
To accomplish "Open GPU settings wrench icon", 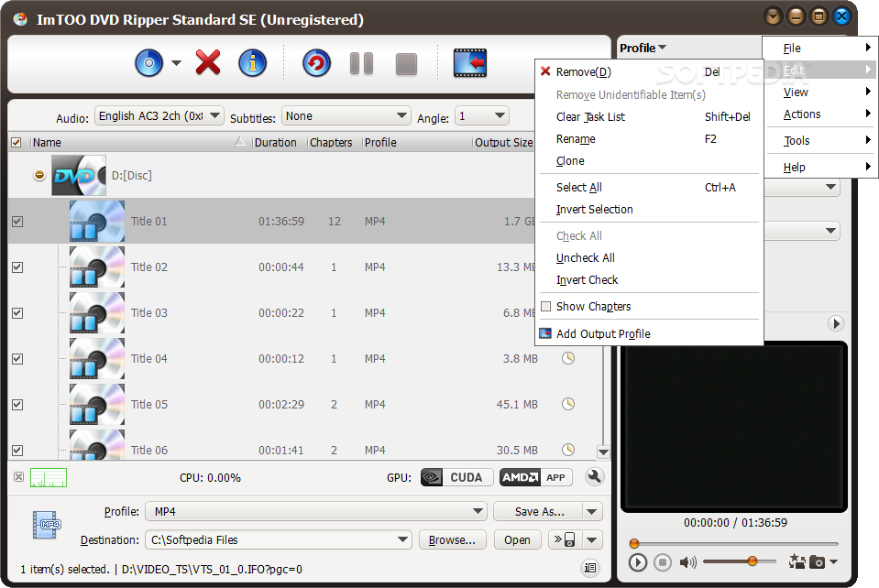I will (x=594, y=477).
